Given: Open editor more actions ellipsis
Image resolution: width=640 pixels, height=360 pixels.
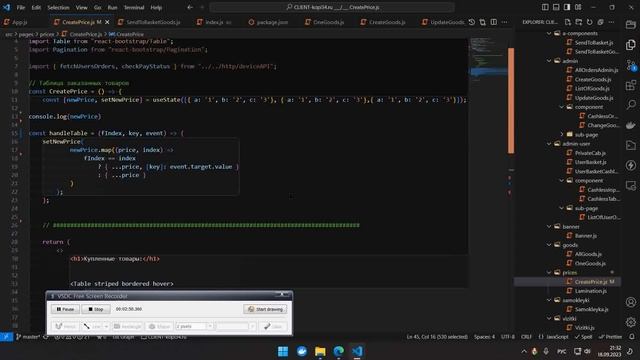Looking at the screenshot, I should pos(504,22).
